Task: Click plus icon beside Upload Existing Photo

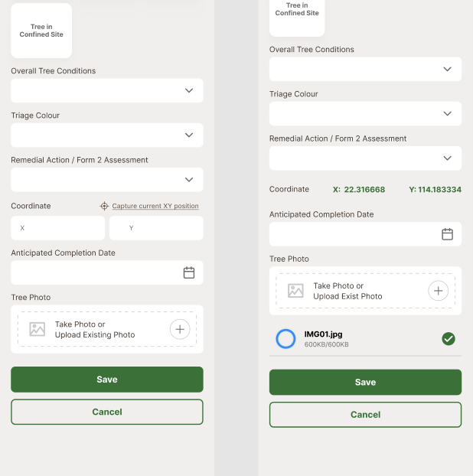Action: click(179, 329)
